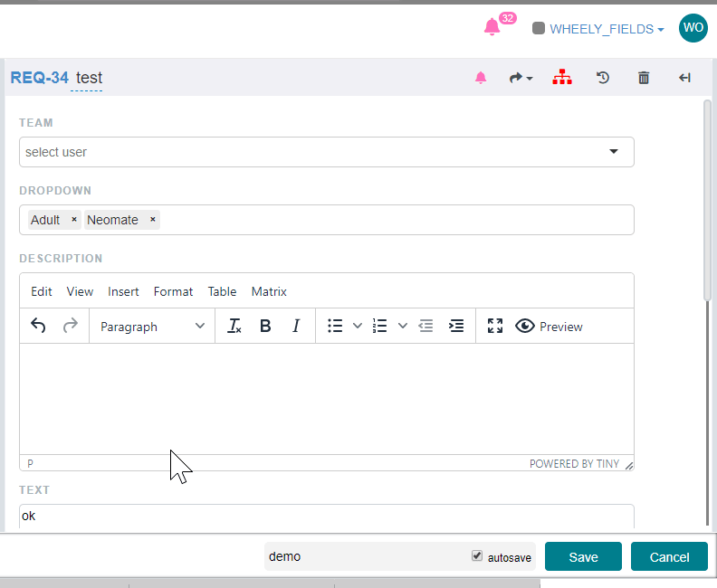
Task: Click the increase indent icon
Action: pyautogui.click(x=456, y=326)
